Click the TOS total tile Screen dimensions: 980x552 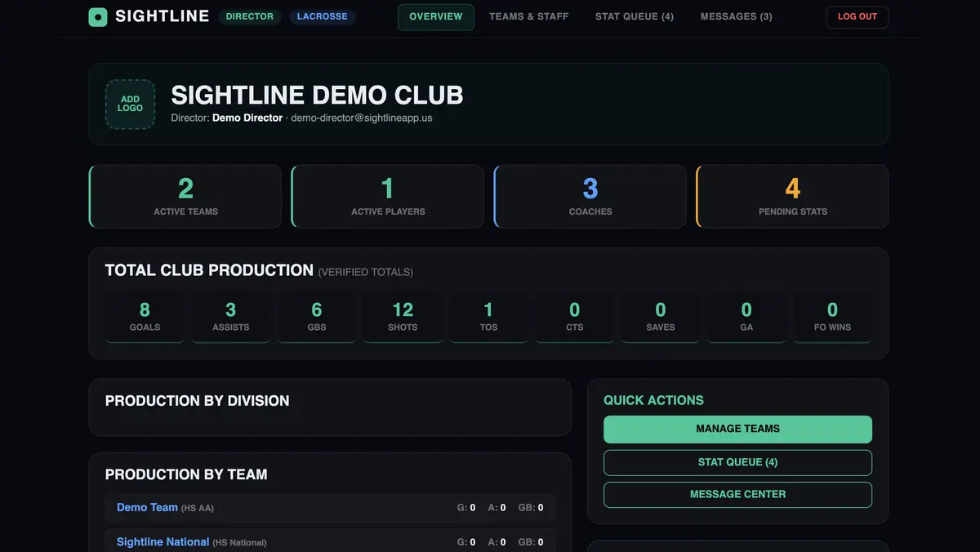click(488, 317)
